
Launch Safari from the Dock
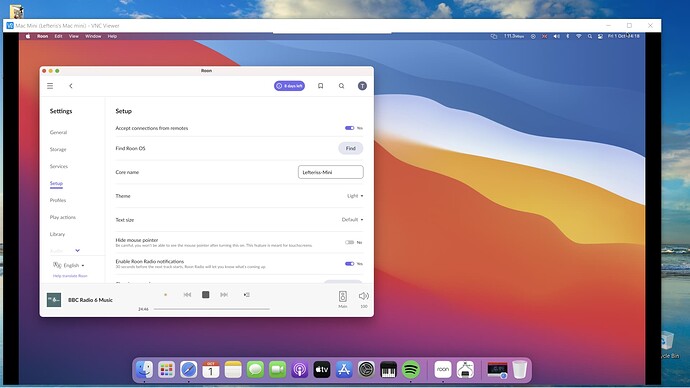coord(188,370)
